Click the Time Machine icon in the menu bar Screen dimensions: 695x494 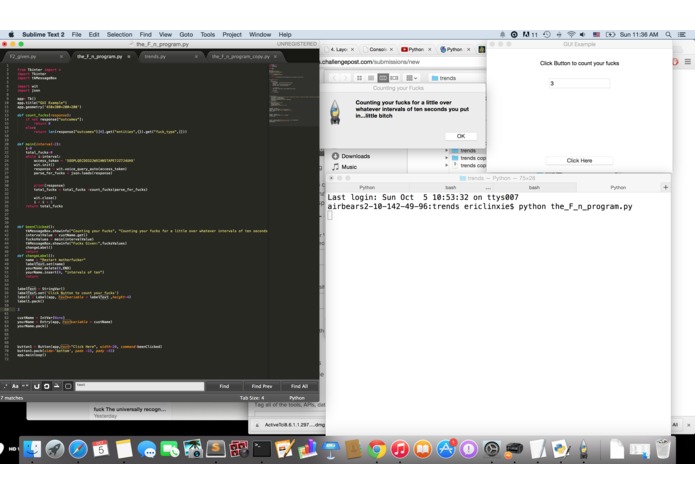(547, 35)
